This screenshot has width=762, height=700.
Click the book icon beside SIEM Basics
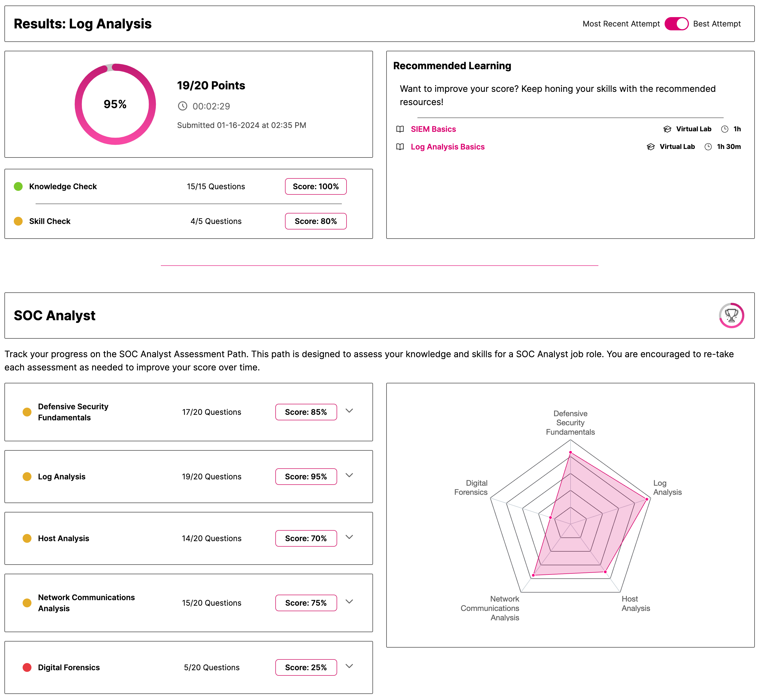(400, 129)
